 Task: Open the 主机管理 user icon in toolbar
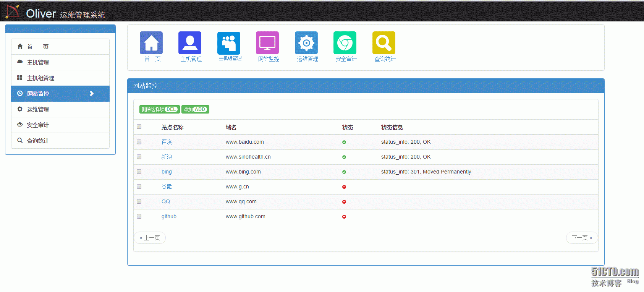[190, 43]
